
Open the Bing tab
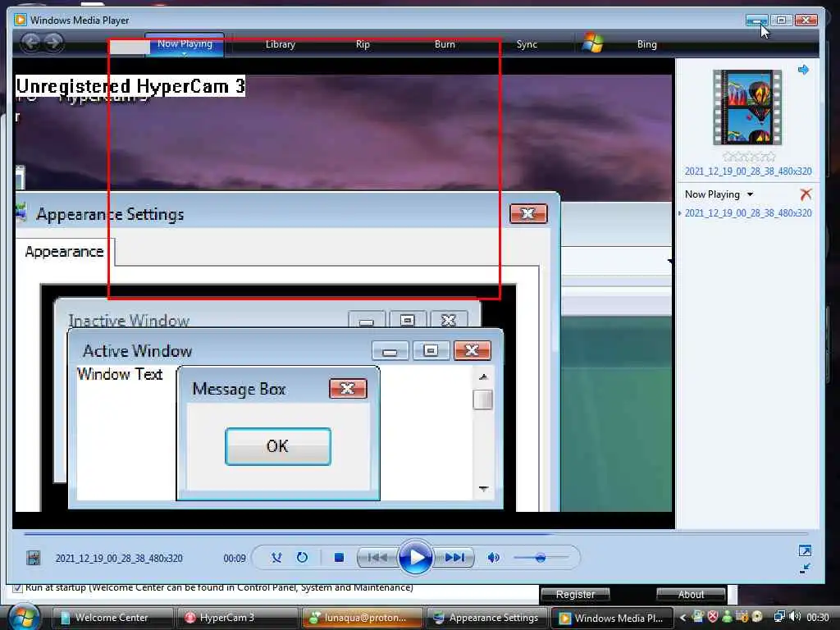(x=646, y=44)
